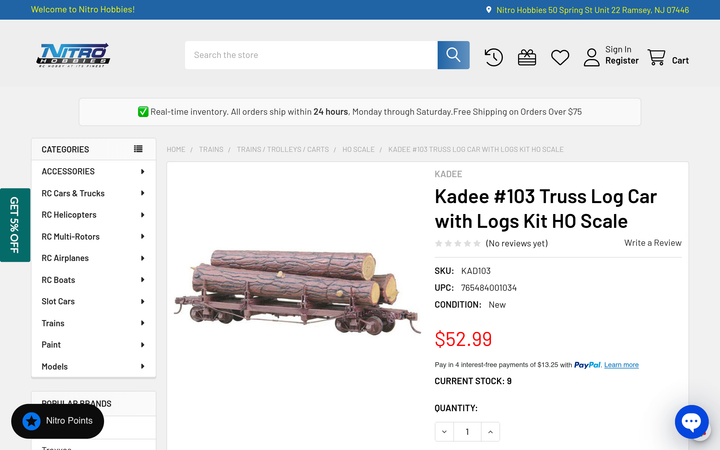The width and height of the screenshot is (720, 450).
Task: Go to HO SCALE breadcrumb
Action: (x=358, y=149)
